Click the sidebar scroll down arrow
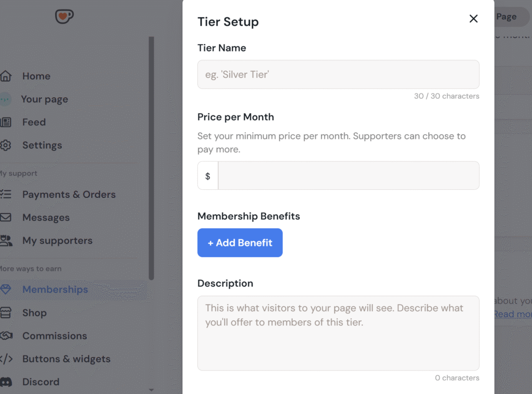This screenshot has height=394, width=532. pyautogui.click(x=151, y=390)
